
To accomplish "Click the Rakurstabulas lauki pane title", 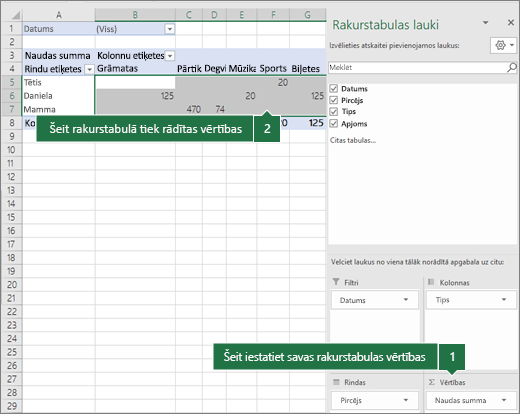I will 385,25.
